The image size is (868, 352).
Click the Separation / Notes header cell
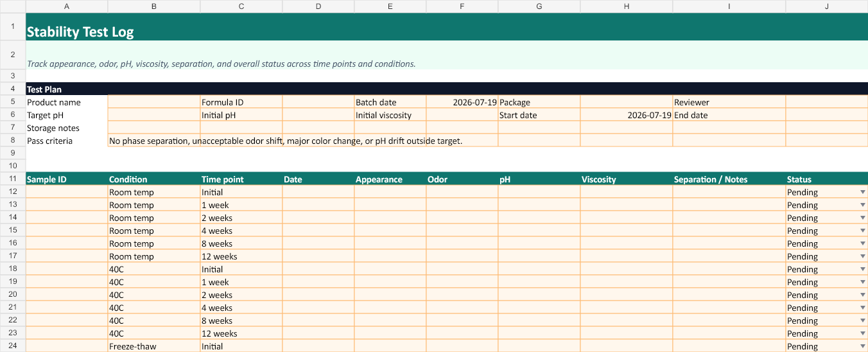coord(729,179)
